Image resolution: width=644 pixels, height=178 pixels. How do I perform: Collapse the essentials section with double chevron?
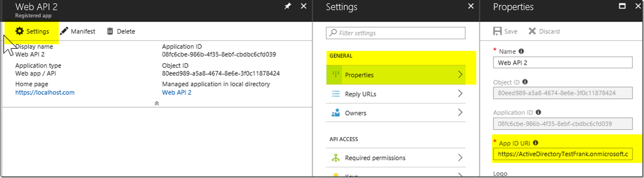click(157, 103)
